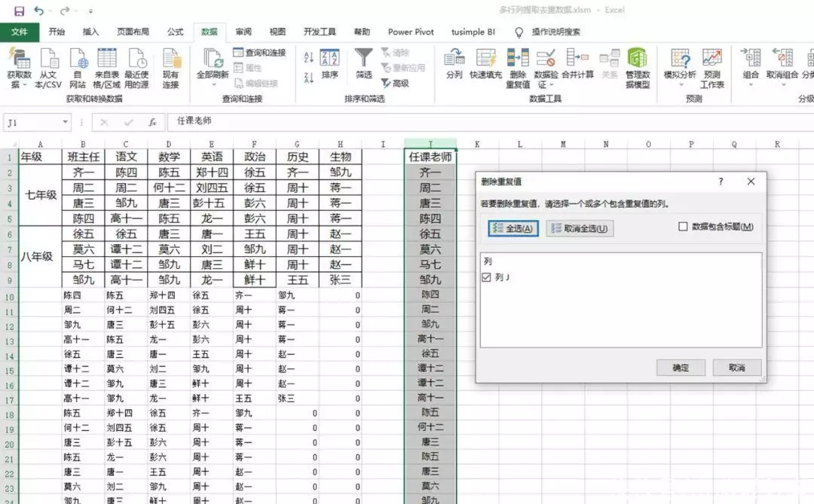This screenshot has width=814, height=504.
Task: Expand the Get Data (获取数据) dropdown arrow
Action: tap(24, 84)
